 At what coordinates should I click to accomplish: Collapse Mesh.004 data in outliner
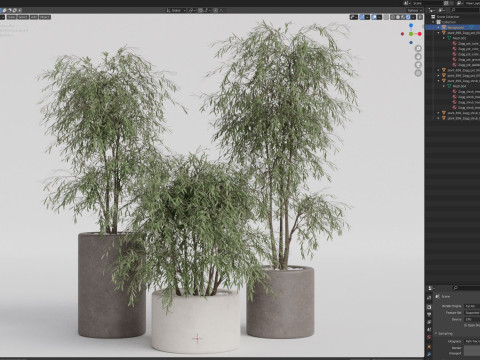point(444,86)
